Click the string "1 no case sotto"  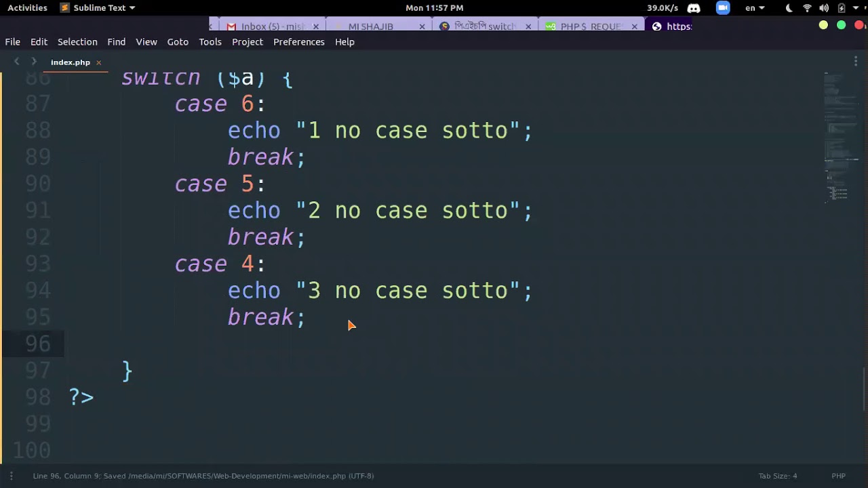coord(408,130)
